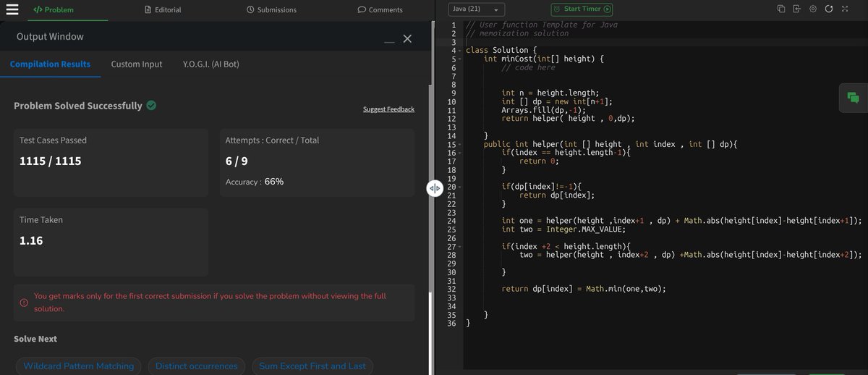Fold helper method at line 15
The height and width of the screenshot is (375, 868).
461,145
